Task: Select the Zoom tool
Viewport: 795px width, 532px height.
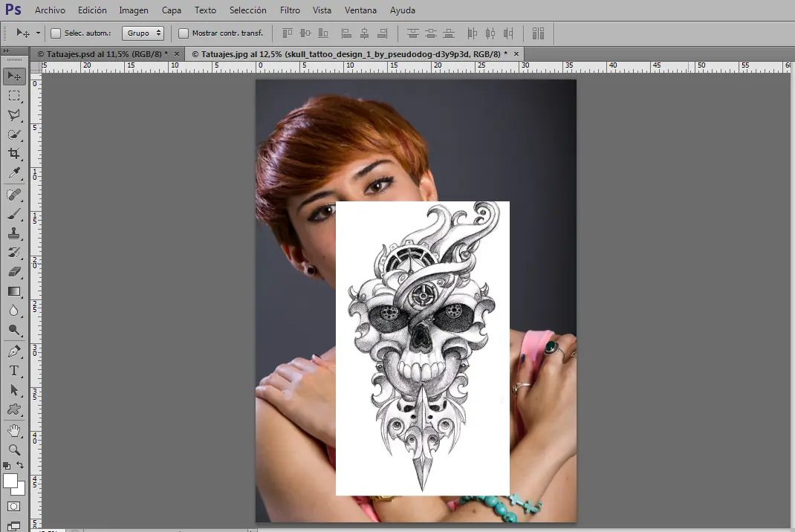Action: 14,450
